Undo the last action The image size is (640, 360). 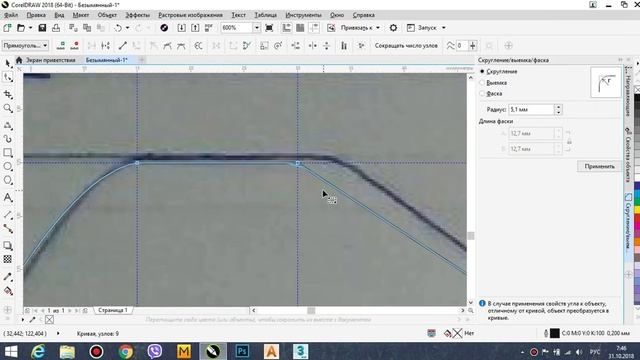118,28
